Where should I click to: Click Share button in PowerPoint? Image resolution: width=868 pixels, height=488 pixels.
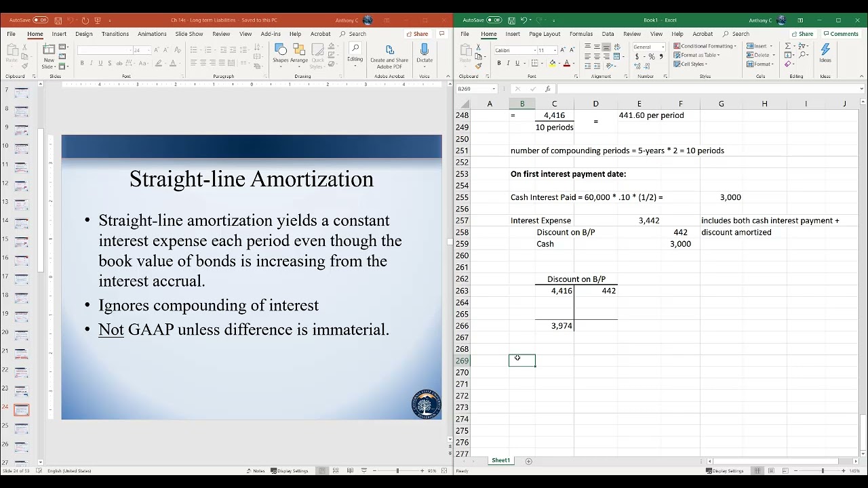click(x=418, y=34)
